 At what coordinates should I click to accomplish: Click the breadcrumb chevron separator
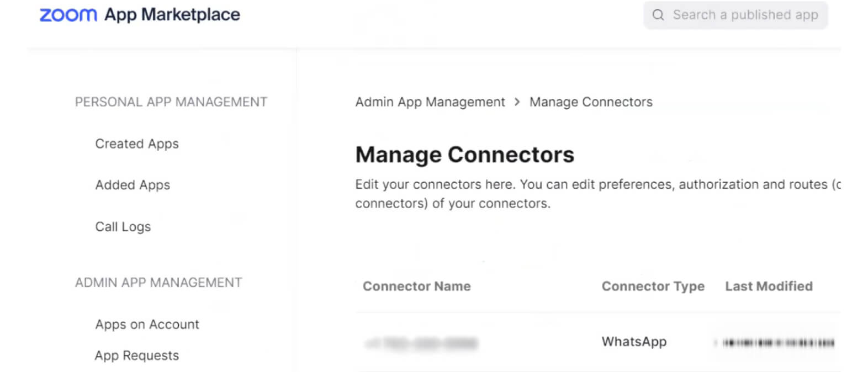coord(517,102)
